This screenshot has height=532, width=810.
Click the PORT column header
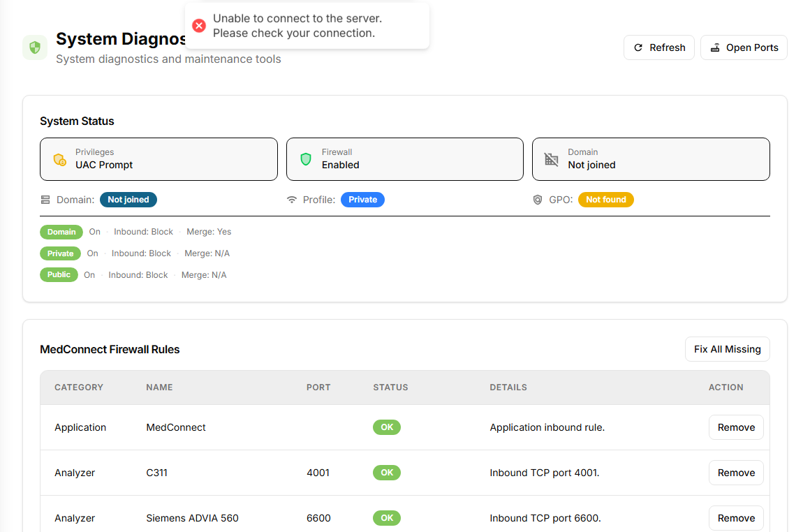click(318, 387)
